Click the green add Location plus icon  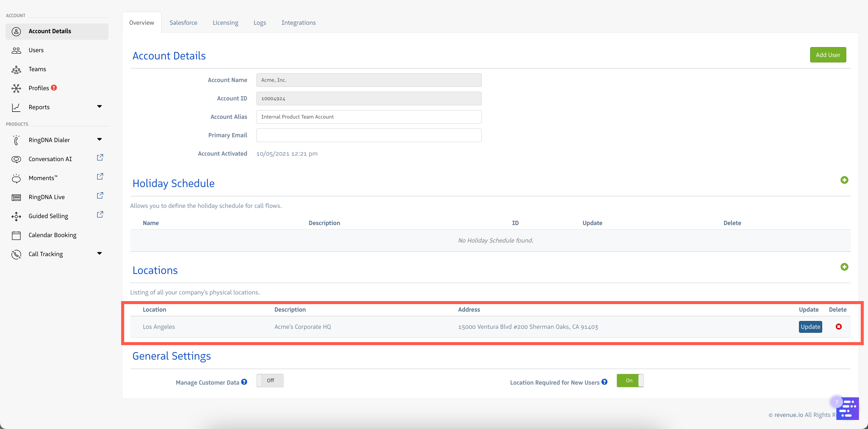click(x=844, y=267)
